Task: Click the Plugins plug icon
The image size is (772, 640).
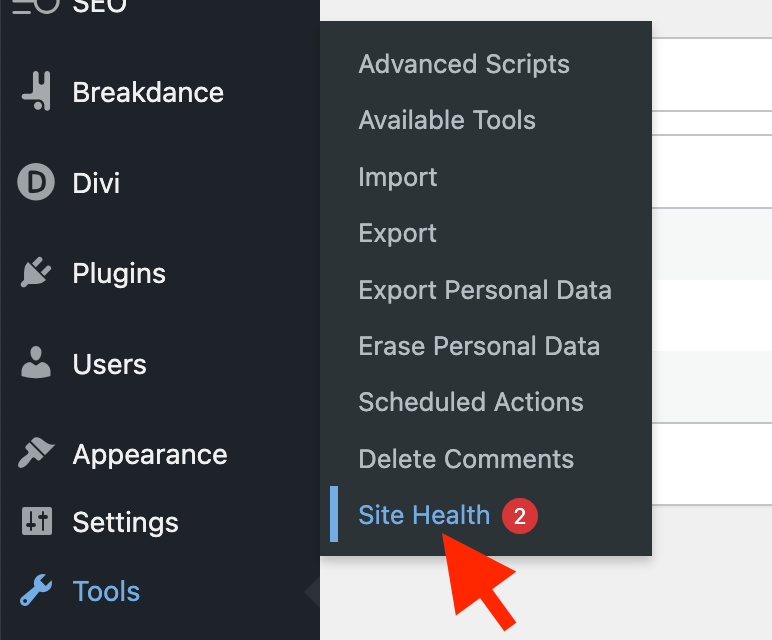Action: click(36, 273)
